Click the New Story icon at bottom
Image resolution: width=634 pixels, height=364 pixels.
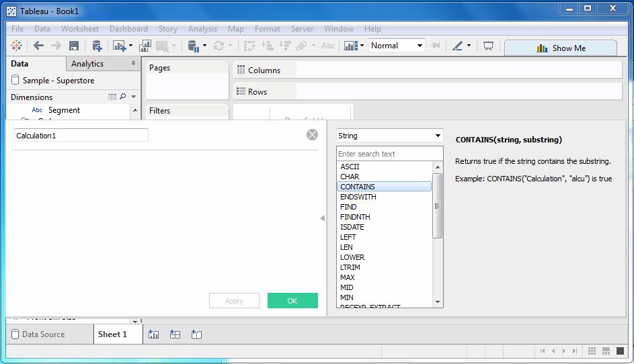click(196, 334)
